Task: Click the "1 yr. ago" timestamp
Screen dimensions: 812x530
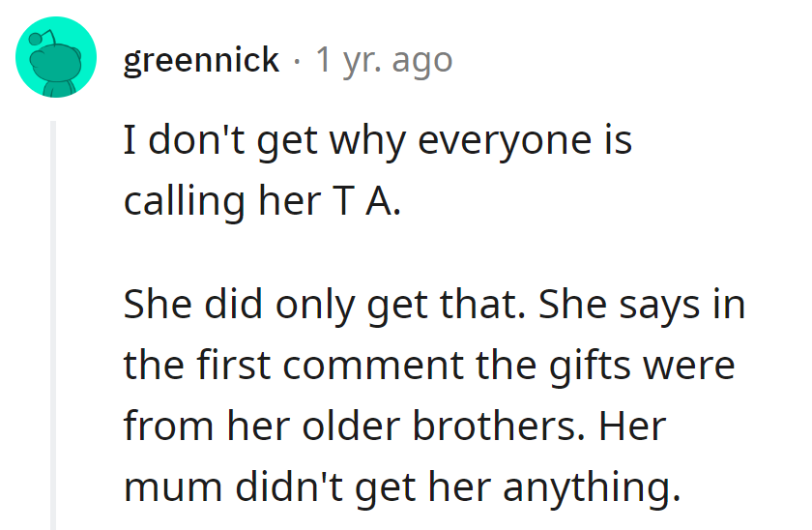Action: pos(384,61)
